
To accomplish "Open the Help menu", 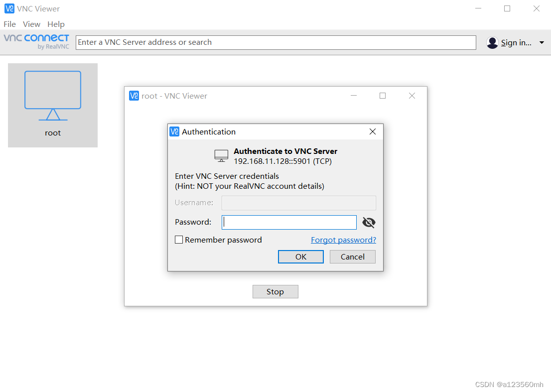I will point(56,24).
